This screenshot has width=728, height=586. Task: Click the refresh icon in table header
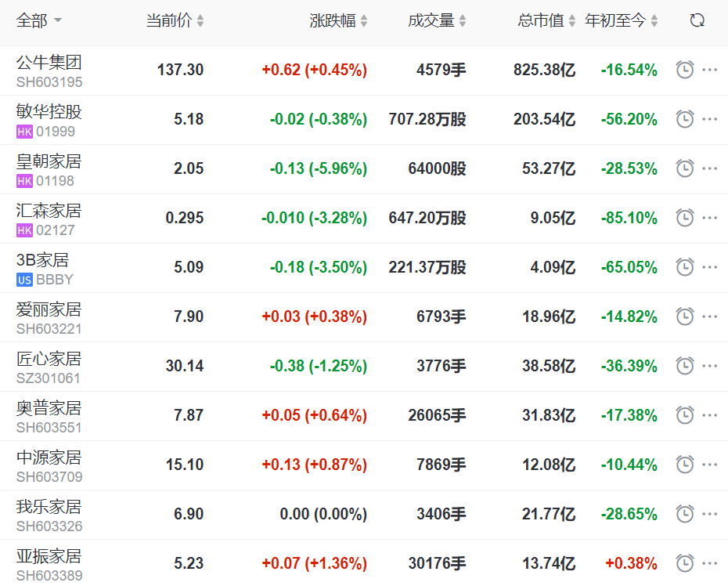point(697,21)
